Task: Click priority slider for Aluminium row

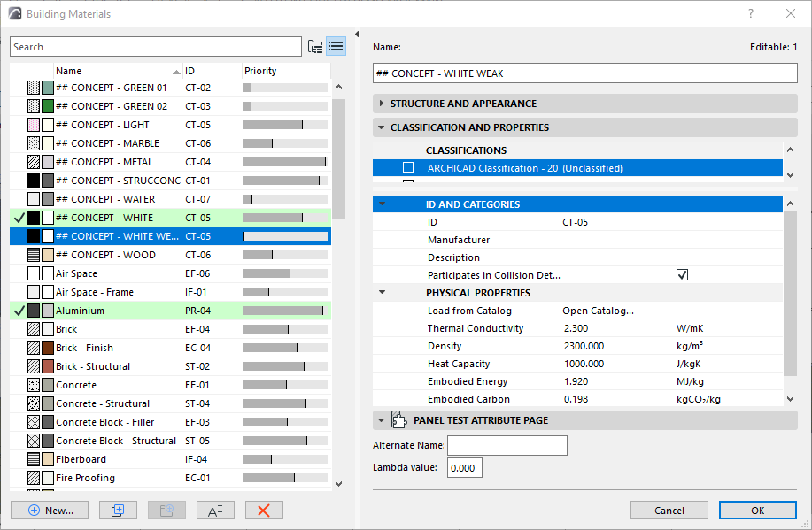Action: 285,311
